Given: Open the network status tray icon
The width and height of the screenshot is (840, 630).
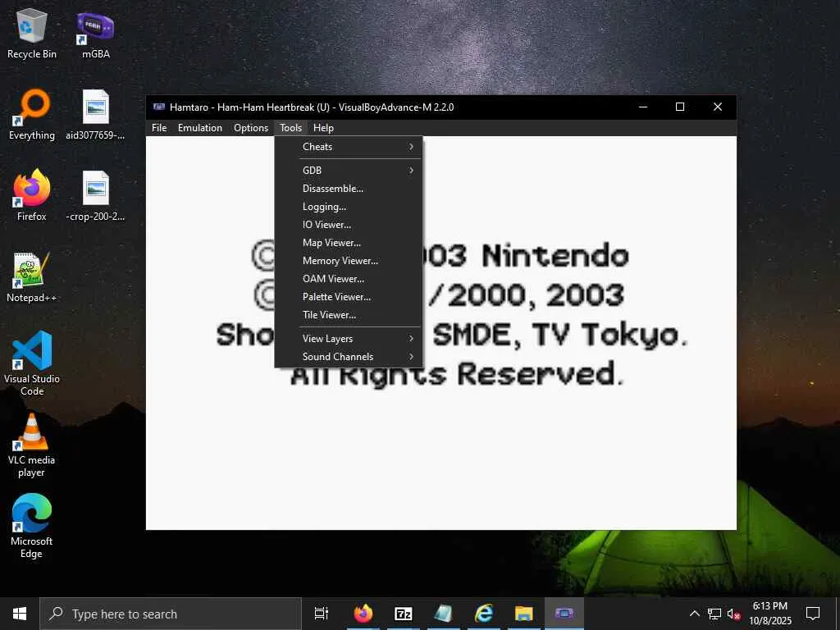Looking at the screenshot, I should click(x=714, y=614).
